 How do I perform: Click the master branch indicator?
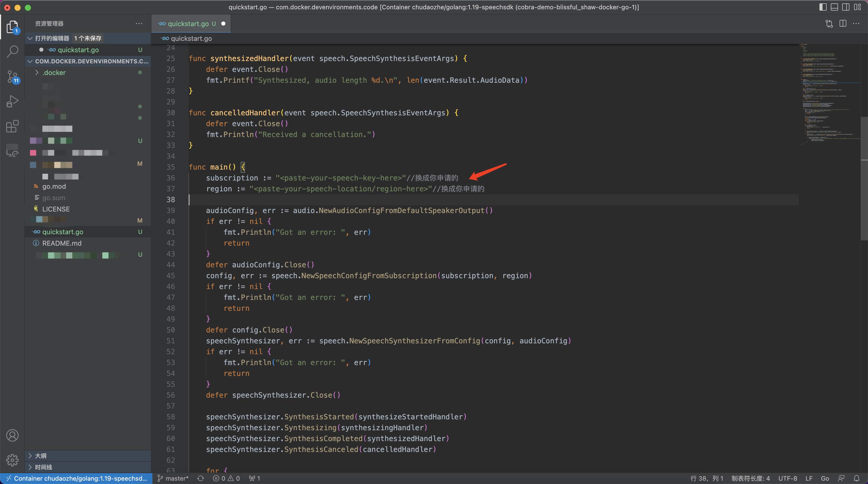(x=173, y=478)
